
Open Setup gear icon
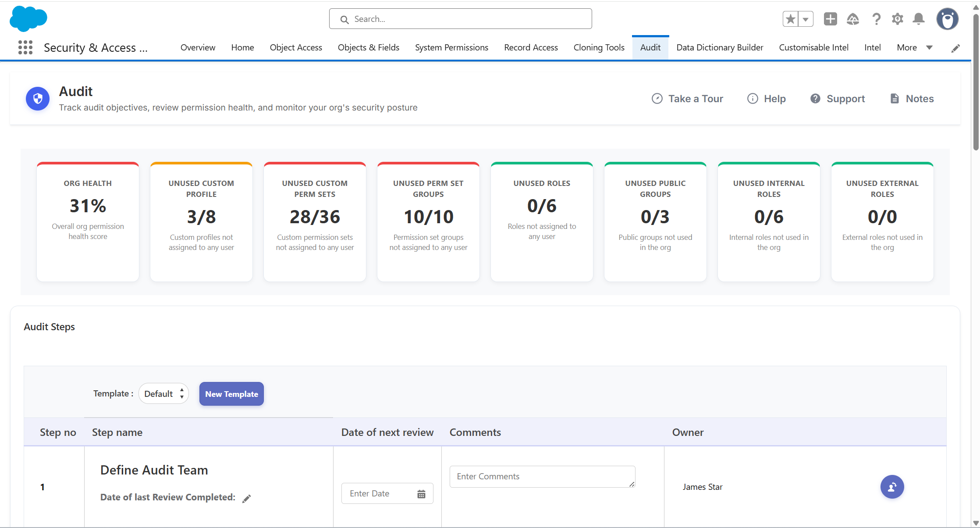pyautogui.click(x=897, y=19)
